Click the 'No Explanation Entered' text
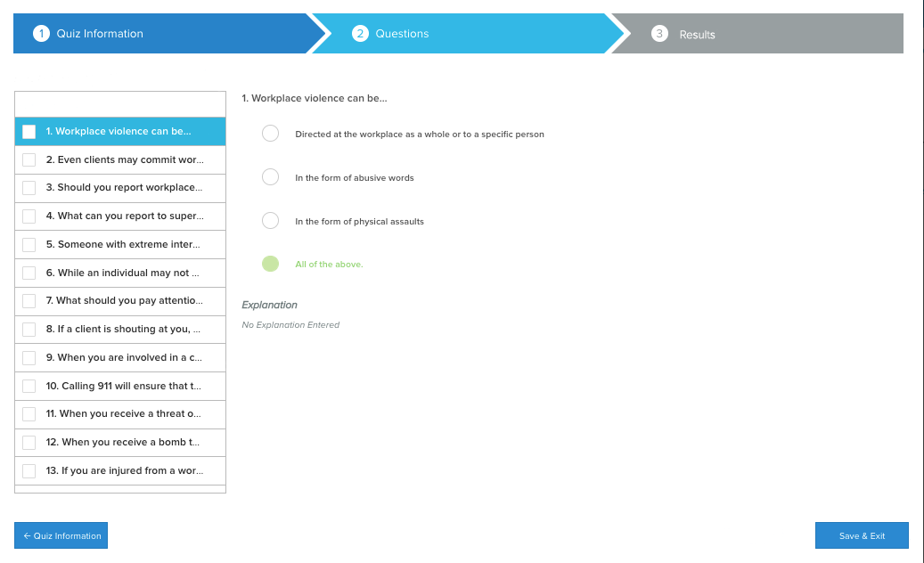This screenshot has height=563, width=924. click(x=290, y=324)
